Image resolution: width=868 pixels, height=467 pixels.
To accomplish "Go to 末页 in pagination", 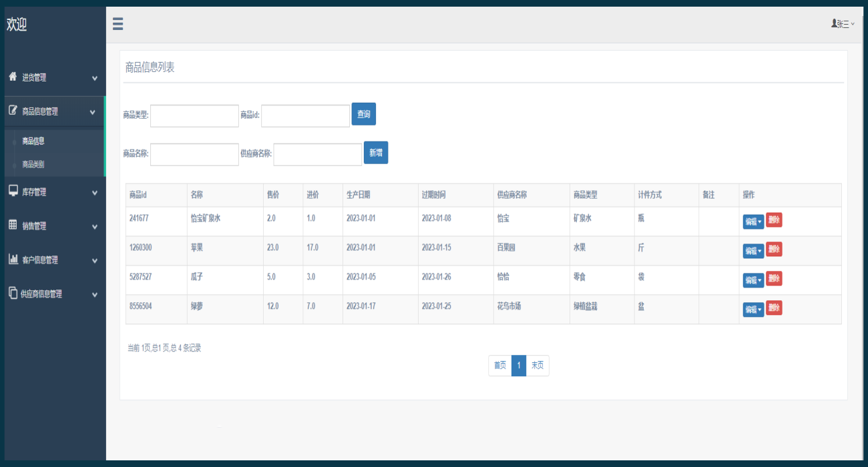I will 537,366.
